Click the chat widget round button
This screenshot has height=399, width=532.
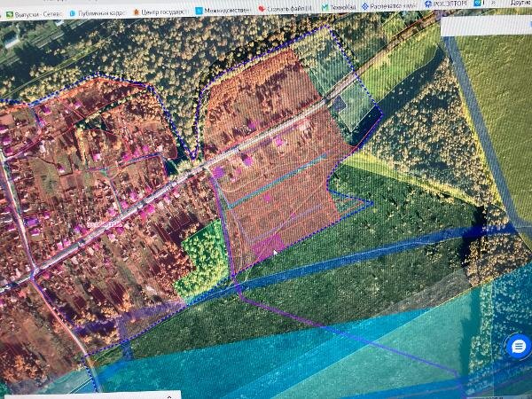[518, 347]
